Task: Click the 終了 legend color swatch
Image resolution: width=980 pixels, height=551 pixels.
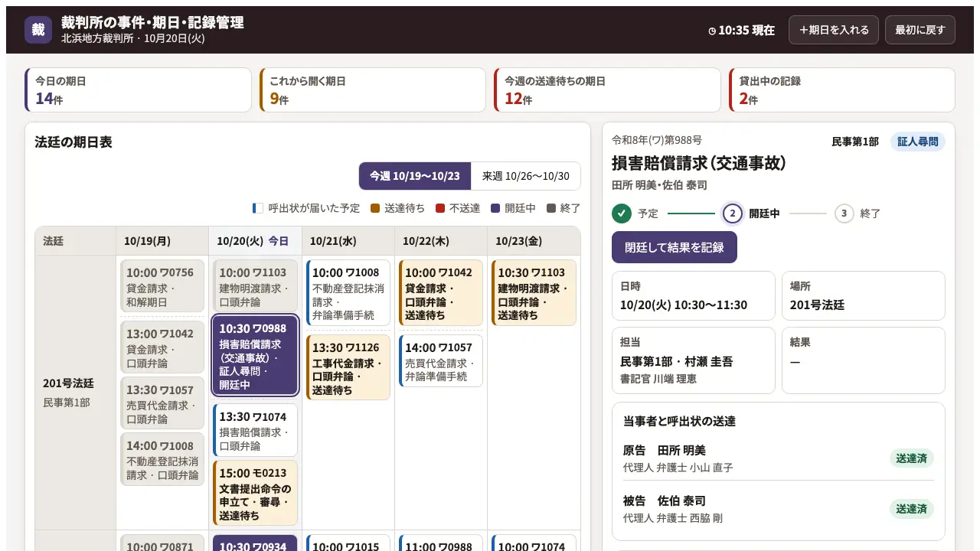Action: coord(551,208)
